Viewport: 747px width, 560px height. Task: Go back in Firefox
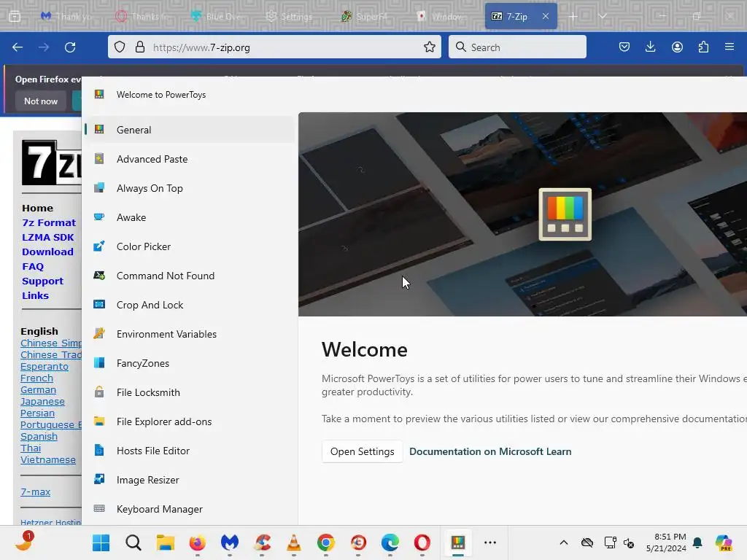(18, 47)
